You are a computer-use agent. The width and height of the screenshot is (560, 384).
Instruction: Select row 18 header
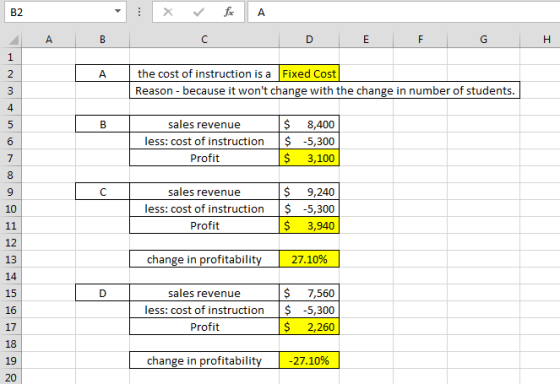[10, 344]
